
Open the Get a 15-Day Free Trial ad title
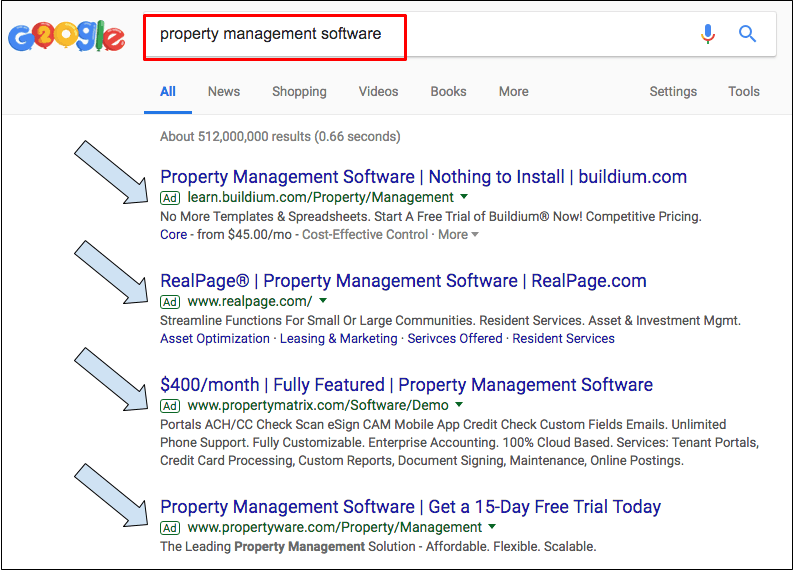[411, 507]
